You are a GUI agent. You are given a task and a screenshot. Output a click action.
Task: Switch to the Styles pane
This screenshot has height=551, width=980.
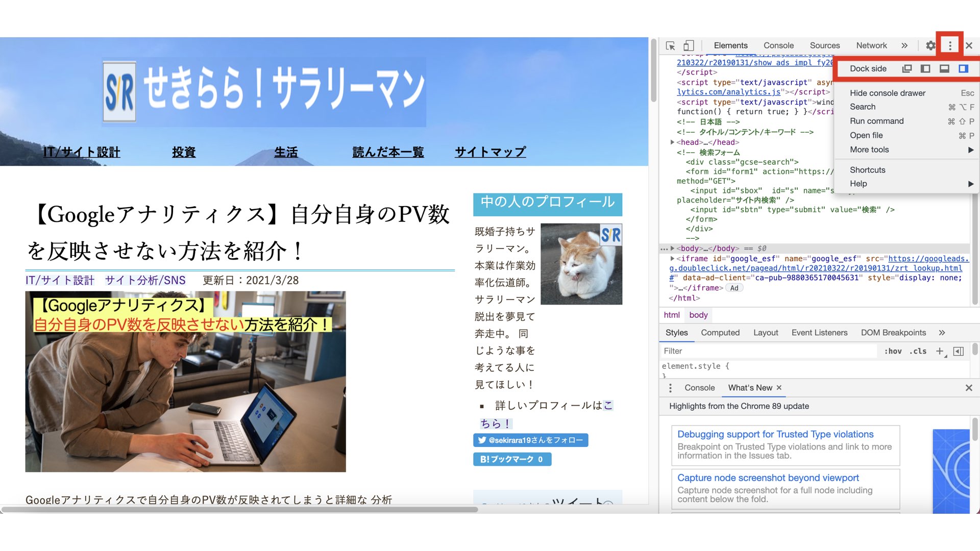[x=676, y=333]
